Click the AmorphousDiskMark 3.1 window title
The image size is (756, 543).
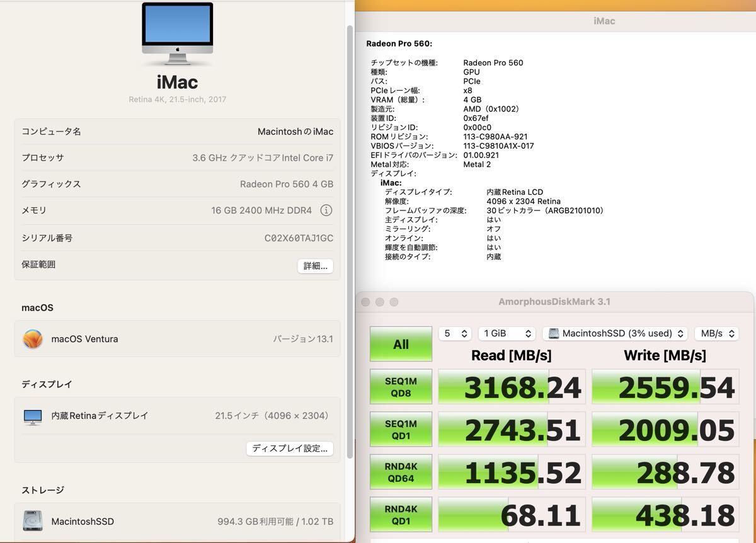point(554,302)
